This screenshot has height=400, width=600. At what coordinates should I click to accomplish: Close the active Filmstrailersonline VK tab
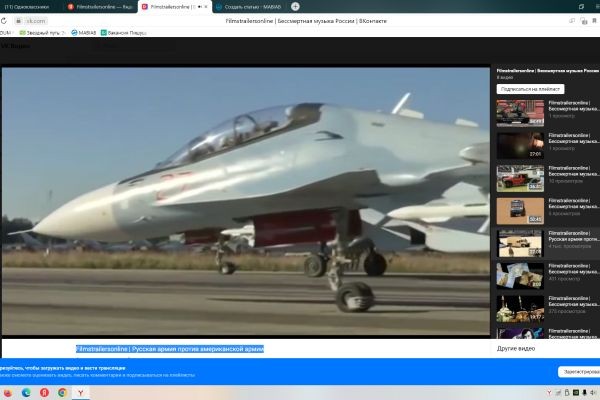[x=206, y=7]
